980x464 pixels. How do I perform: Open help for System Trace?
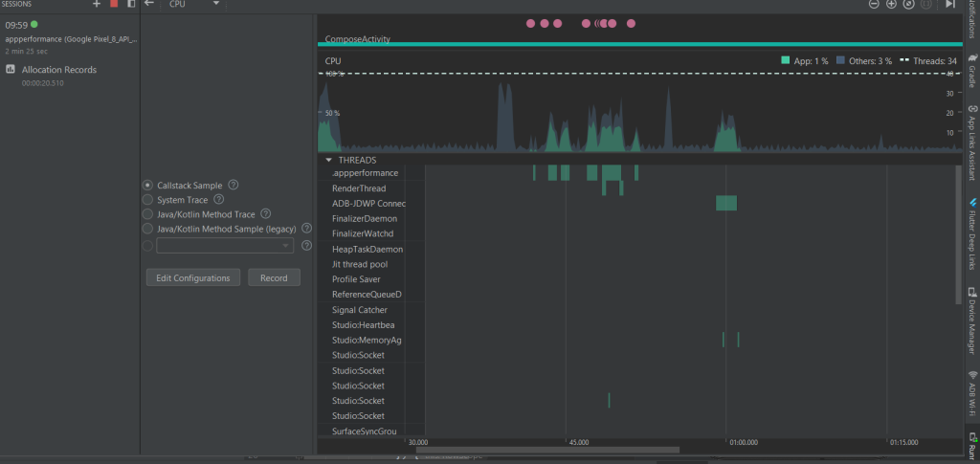coord(219,200)
